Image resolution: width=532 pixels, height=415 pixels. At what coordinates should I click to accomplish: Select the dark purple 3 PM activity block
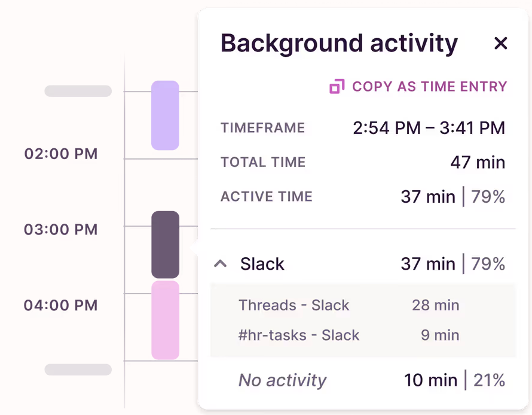click(x=165, y=244)
